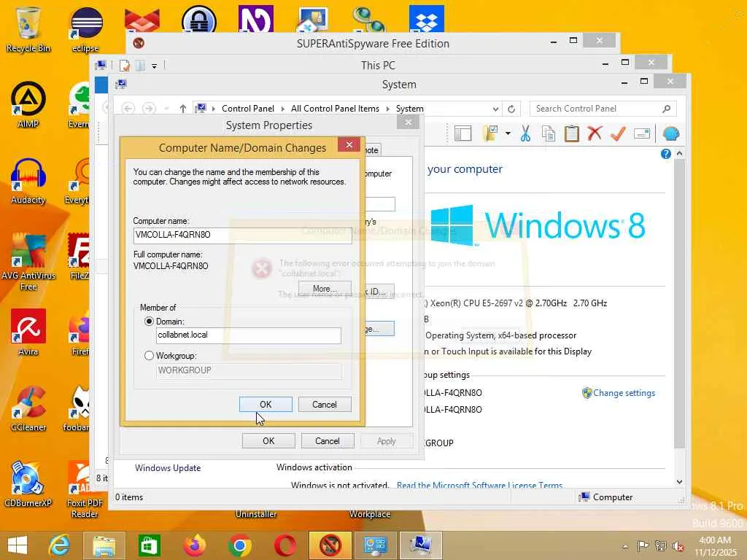Open the AVG AntiVirus Free desktop shortcut
Screen dimensions: 747x560
pyautogui.click(x=28, y=262)
